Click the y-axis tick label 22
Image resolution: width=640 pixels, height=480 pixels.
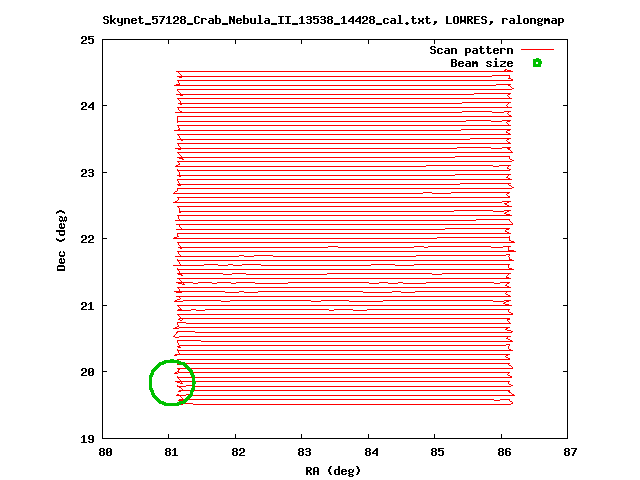[87, 239]
